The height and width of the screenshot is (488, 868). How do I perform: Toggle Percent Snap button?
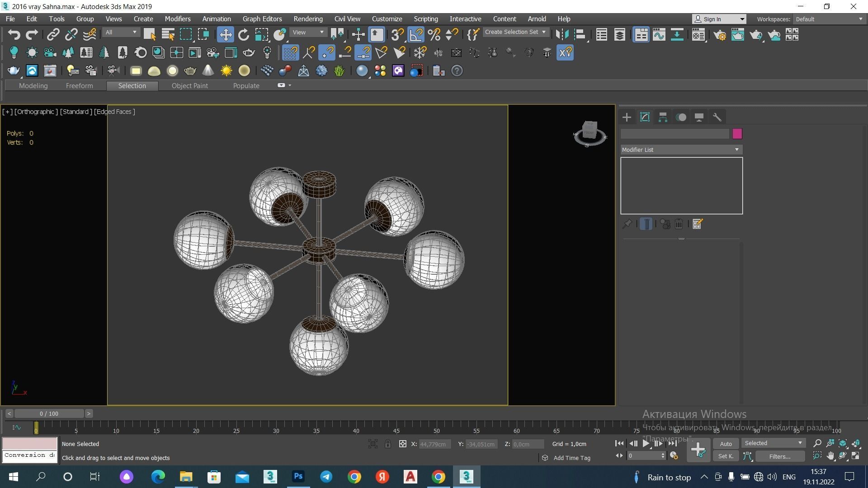pyautogui.click(x=434, y=35)
